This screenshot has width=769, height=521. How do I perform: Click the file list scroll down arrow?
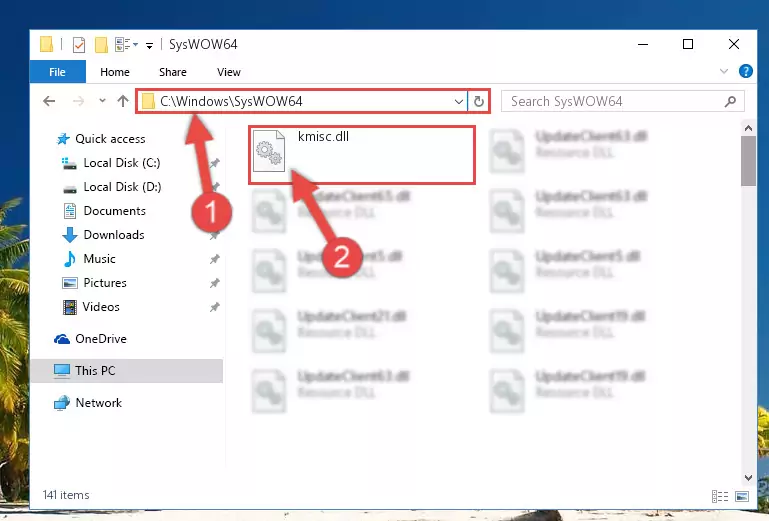click(x=748, y=478)
